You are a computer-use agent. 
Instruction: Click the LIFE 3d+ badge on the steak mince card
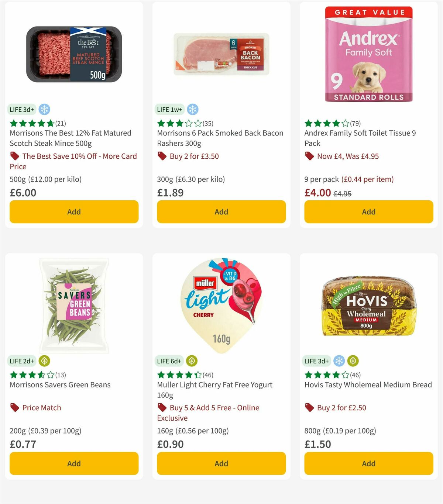pyautogui.click(x=22, y=109)
